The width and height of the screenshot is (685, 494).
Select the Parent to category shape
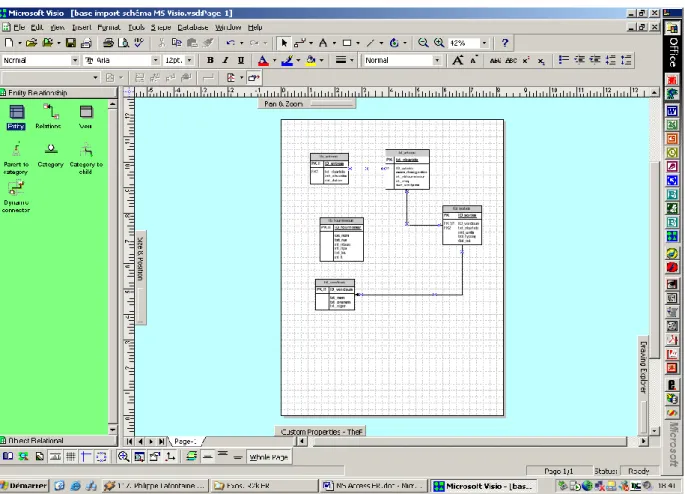point(16,158)
